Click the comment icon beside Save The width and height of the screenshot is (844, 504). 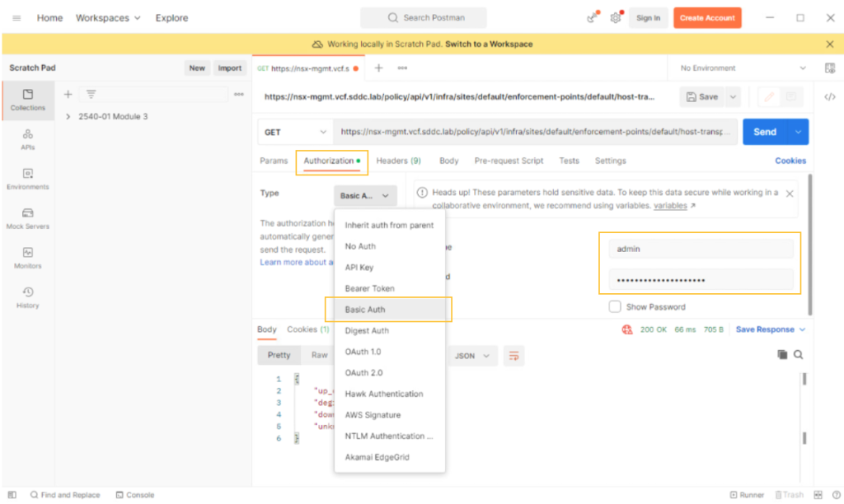pyautogui.click(x=790, y=97)
